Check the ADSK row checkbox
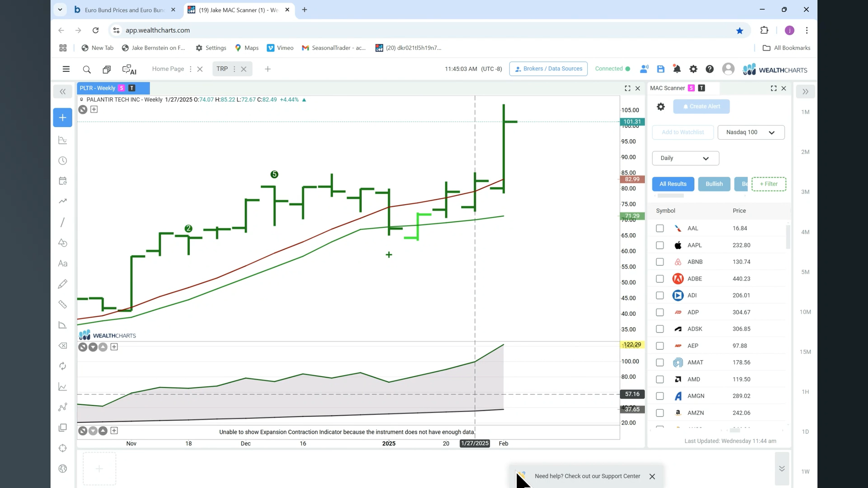The height and width of the screenshot is (488, 868). [x=660, y=329]
